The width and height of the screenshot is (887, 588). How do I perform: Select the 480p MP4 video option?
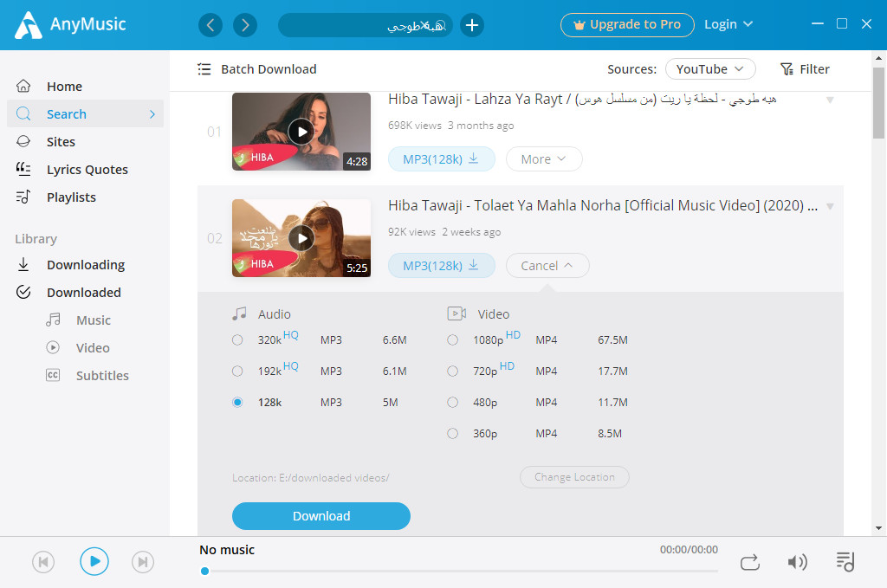click(452, 402)
